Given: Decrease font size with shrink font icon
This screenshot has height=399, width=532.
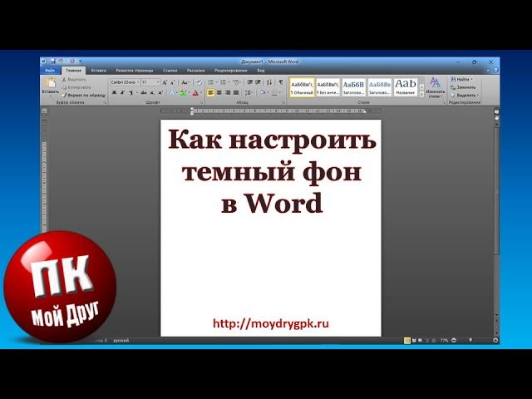Looking at the screenshot, I should click(172, 82).
